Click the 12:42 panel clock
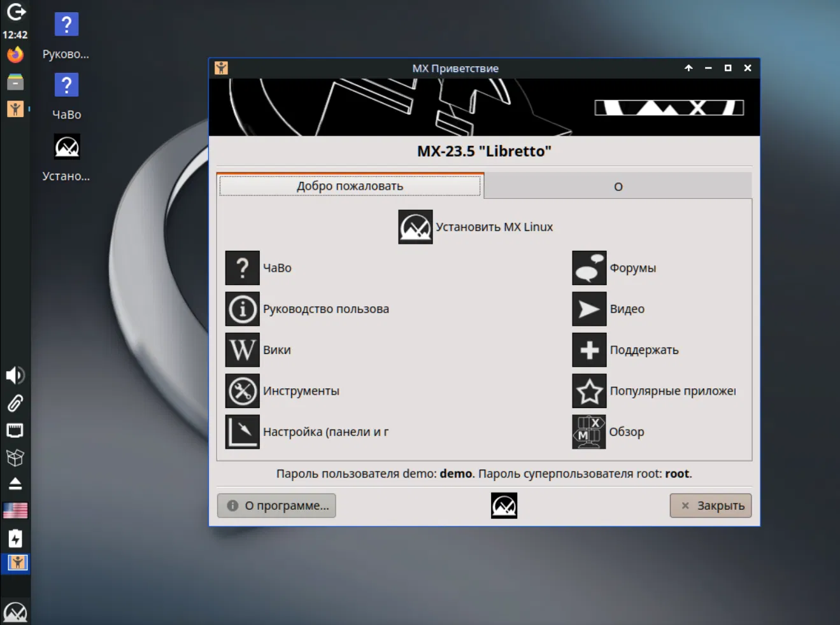 click(15, 35)
